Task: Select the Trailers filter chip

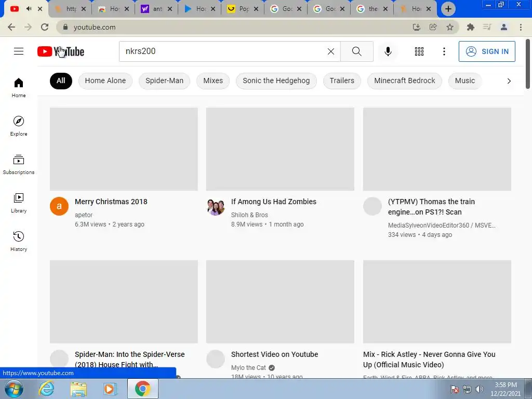Action: [x=342, y=81]
